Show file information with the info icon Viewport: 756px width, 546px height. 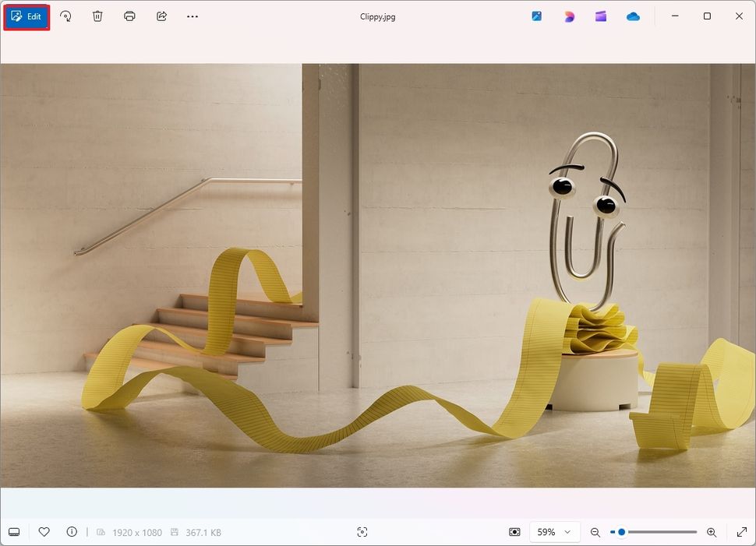[72, 532]
